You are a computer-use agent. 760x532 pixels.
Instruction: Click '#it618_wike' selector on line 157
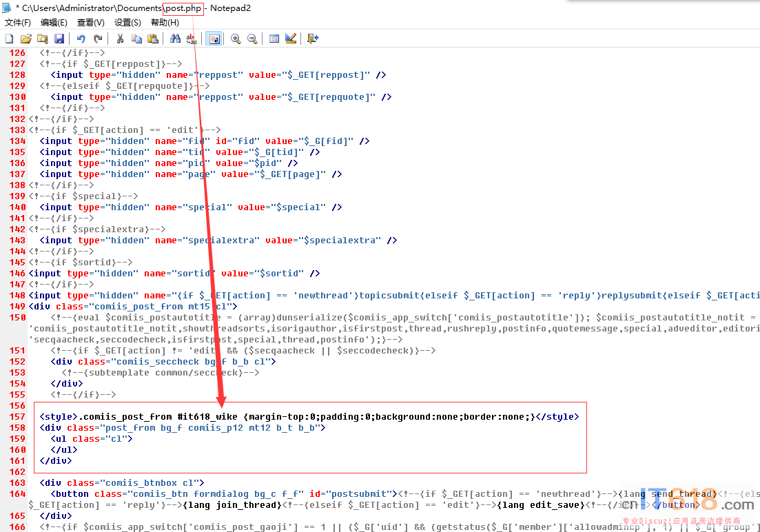(207, 417)
